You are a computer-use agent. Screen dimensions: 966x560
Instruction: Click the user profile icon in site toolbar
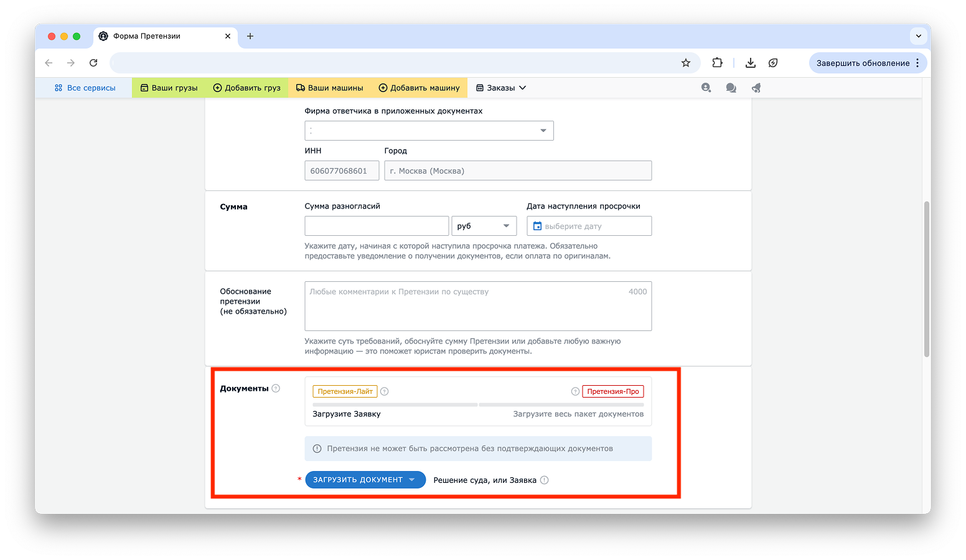tap(706, 88)
